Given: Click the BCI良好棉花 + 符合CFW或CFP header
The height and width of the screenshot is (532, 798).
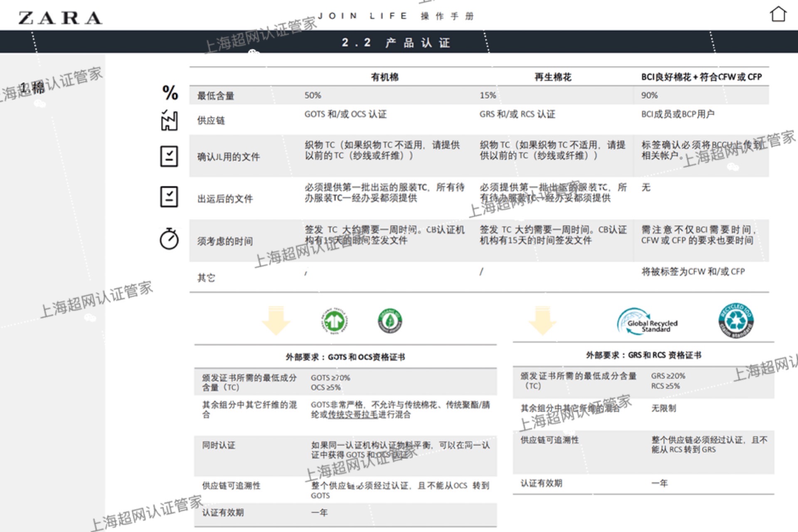Looking at the screenshot, I should coord(702,77).
